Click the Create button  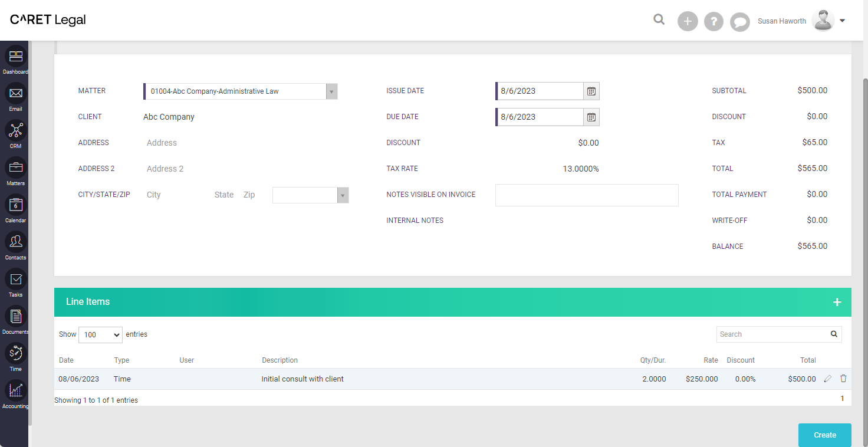(824, 435)
